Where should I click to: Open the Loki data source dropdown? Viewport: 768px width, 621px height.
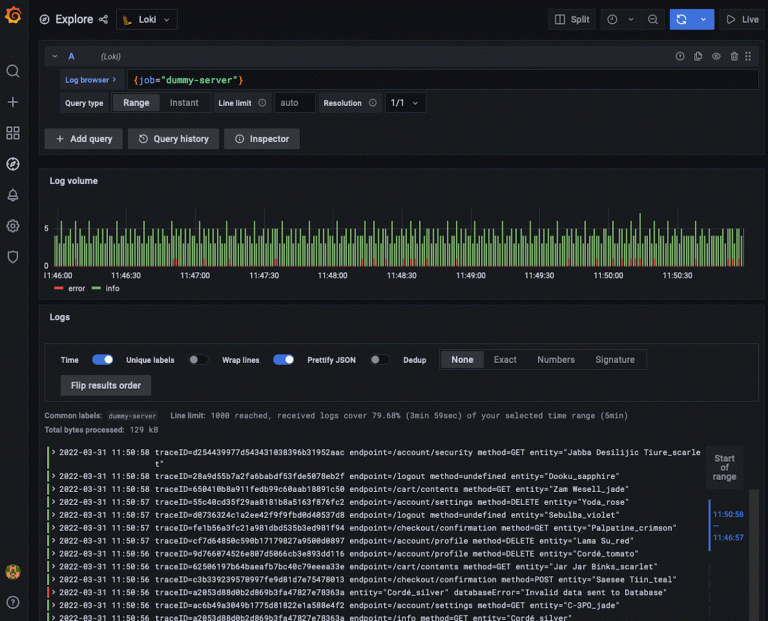(147, 19)
